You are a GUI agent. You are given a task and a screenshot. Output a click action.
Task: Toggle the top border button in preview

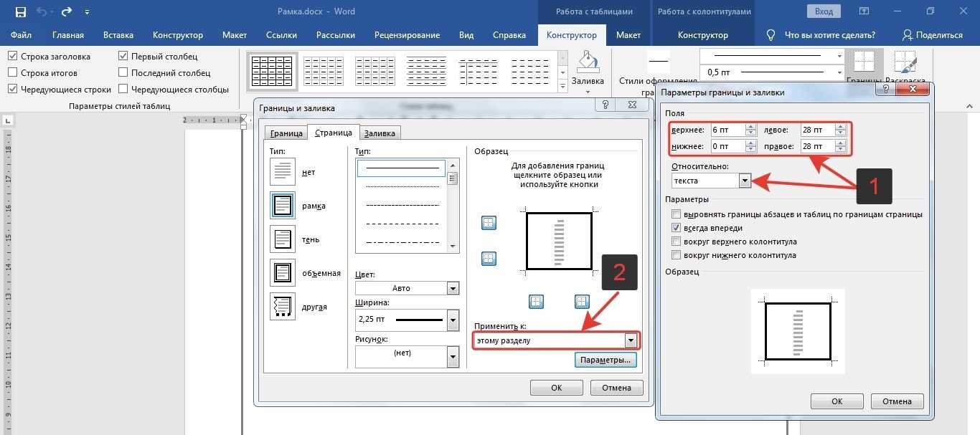pyautogui.click(x=489, y=224)
